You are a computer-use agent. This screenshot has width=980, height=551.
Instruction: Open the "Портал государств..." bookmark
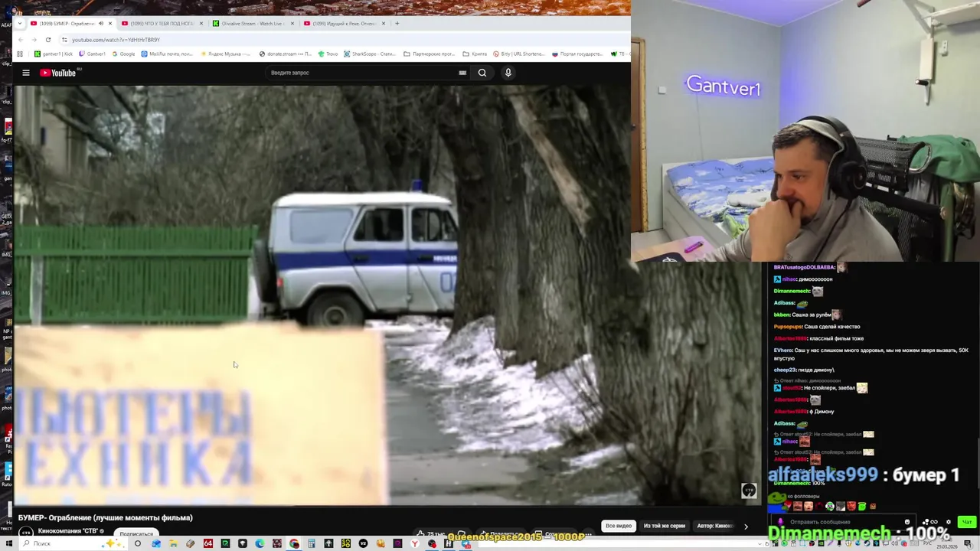(577, 54)
